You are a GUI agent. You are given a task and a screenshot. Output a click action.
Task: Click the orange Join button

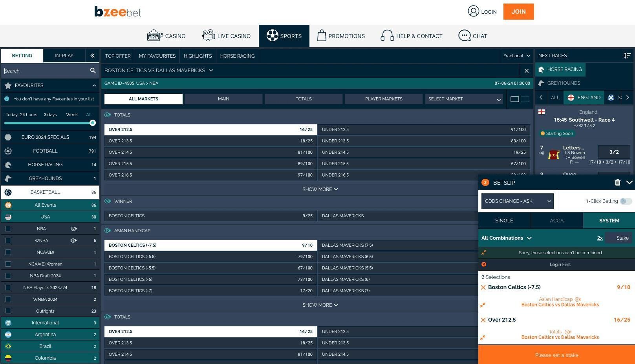518,12
